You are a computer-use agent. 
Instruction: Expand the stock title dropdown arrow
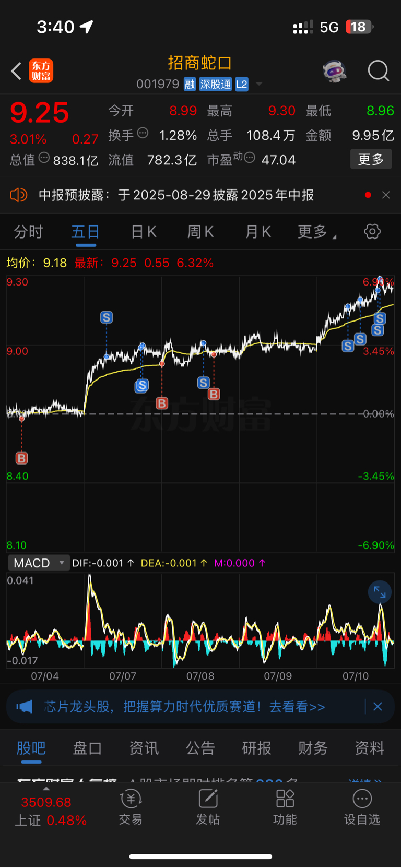(x=259, y=84)
